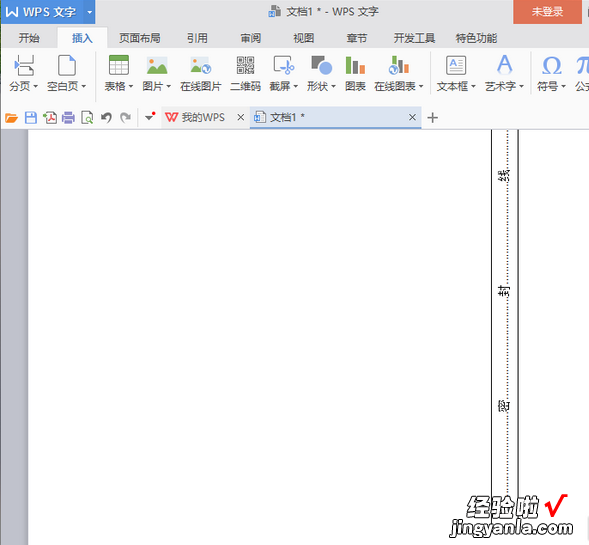Viewport: 589px width, 545px height.
Task: Redo the last action
Action: 125,118
